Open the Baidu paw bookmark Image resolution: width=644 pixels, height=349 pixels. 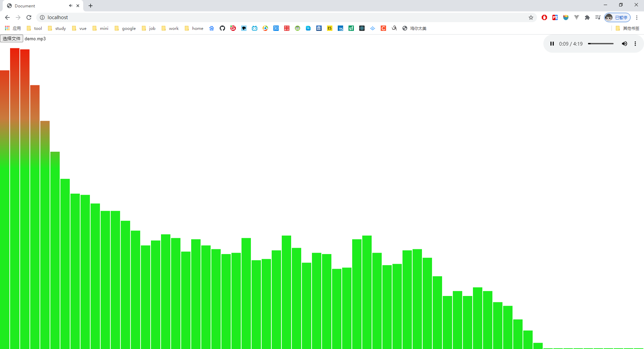pyautogui.click(x=212, y=28)
